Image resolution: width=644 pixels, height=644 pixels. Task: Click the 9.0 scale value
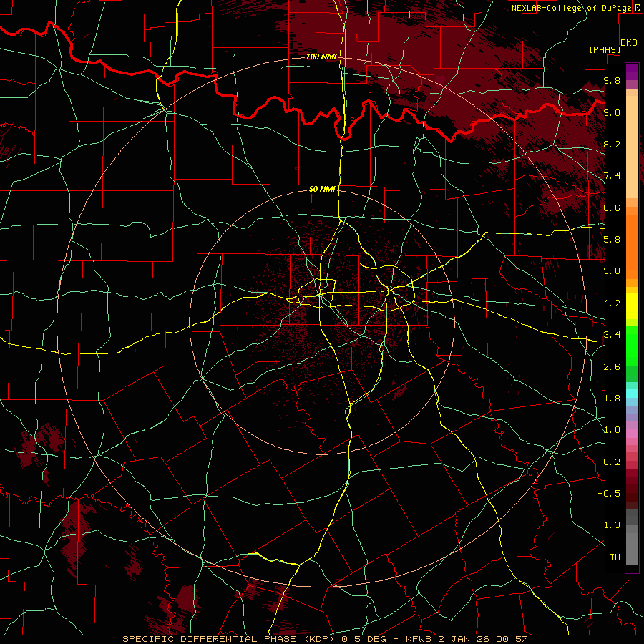[612, 112]
